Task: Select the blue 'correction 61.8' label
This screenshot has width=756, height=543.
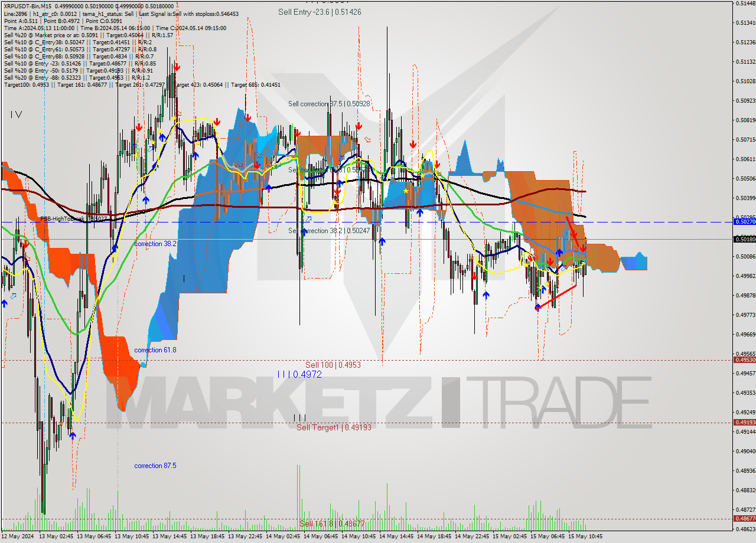Action: tap(155, 350)
